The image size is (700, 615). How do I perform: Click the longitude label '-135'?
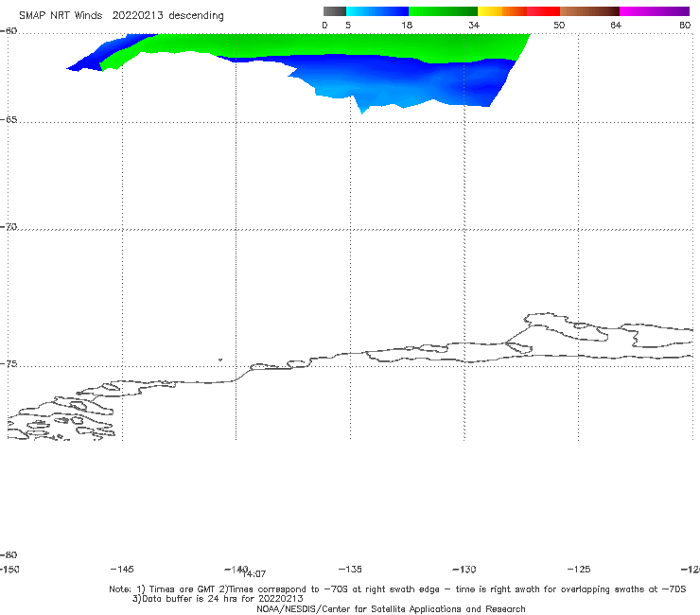pos(350,570)
